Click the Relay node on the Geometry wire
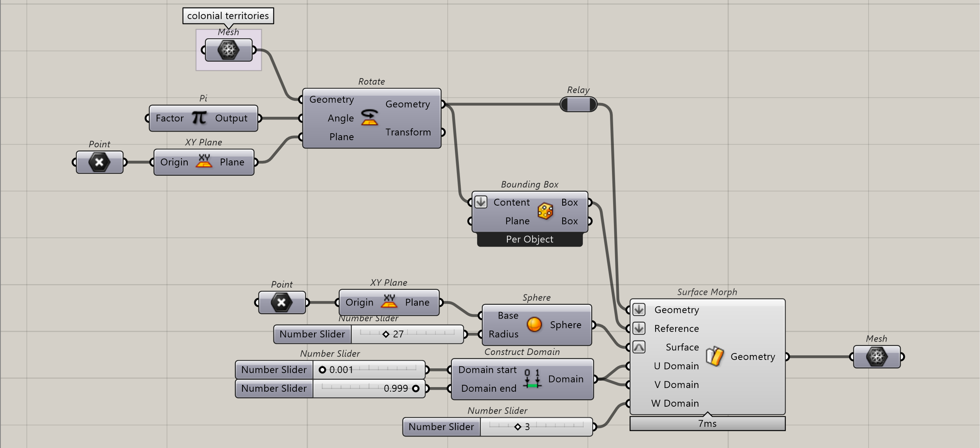This screenshot has width=980, height=448. tap(579, 103)
